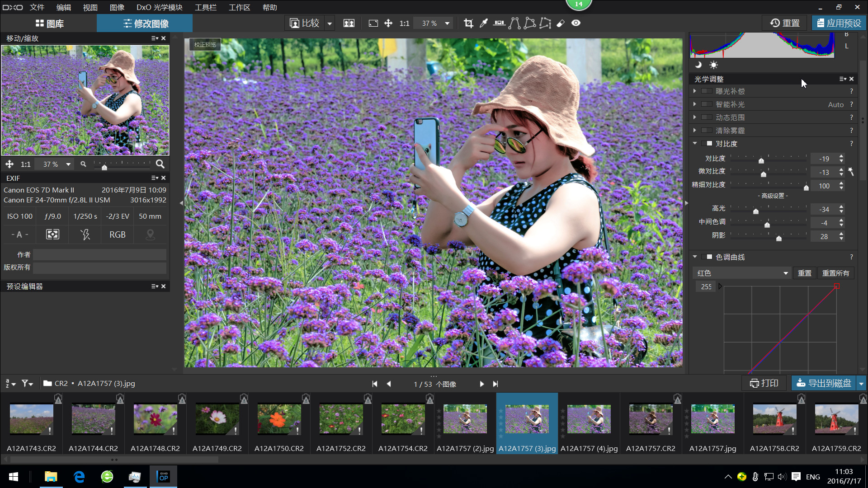
Task: Click the side-by-side compare view icon
Action: (x=349, y=23)
